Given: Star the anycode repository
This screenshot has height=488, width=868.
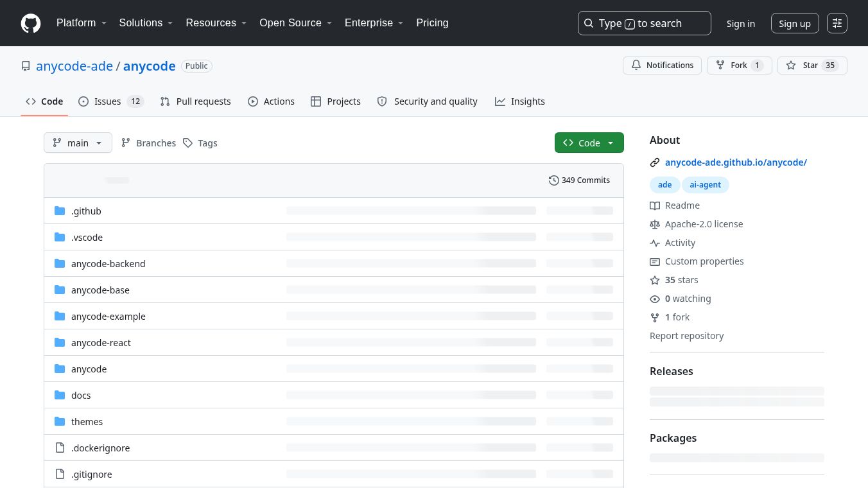Looking at the screenshot, I should (812, 65).
